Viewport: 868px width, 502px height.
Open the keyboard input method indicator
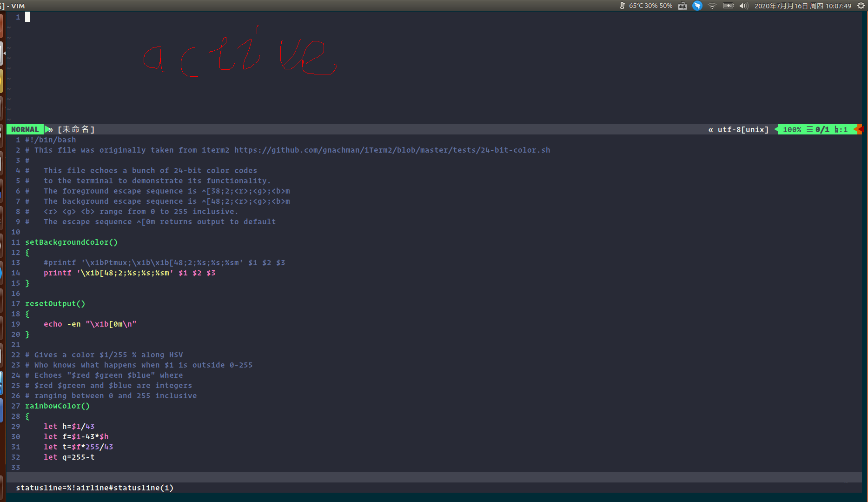pos(682,6)
